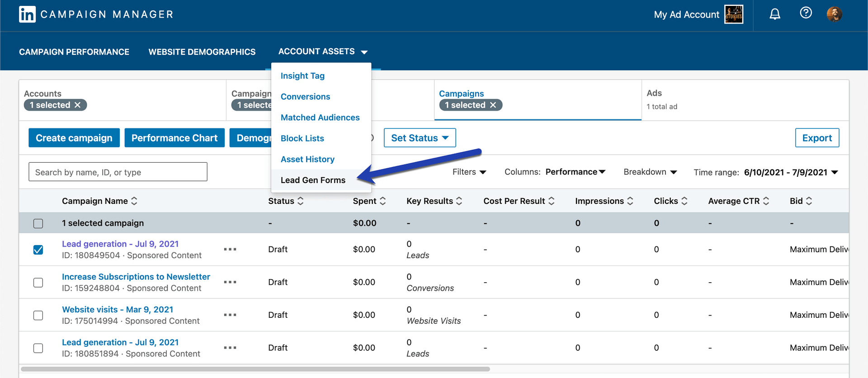Click the Demographics button
868x378 pixels.
pyautogui.click(x=251, y=138)
